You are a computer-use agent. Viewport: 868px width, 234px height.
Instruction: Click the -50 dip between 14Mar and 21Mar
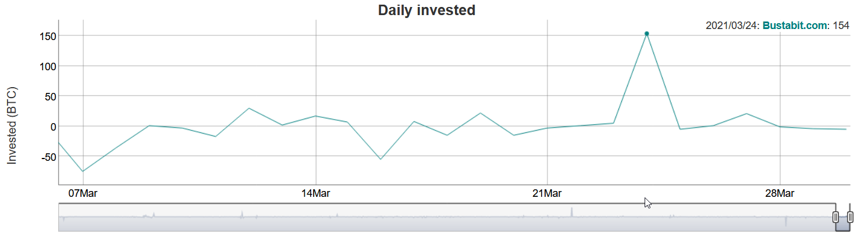click(380, 159)
